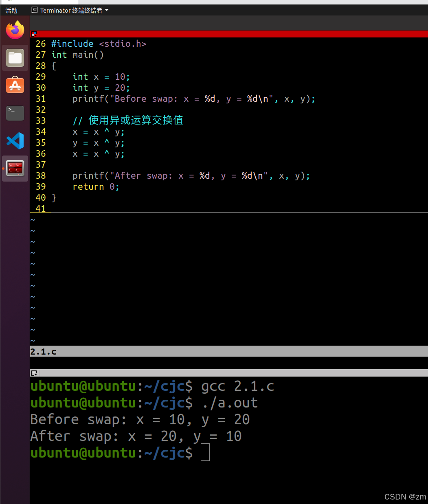Viewport: 428px width, 504px height.
Task: Click the Before swap printf statement
Action: point(194,99)
